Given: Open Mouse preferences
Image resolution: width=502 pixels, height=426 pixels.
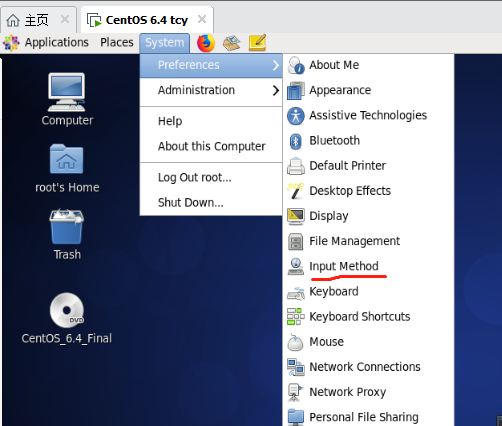Looking at the screenshot, I should click(x=368, y=342).
